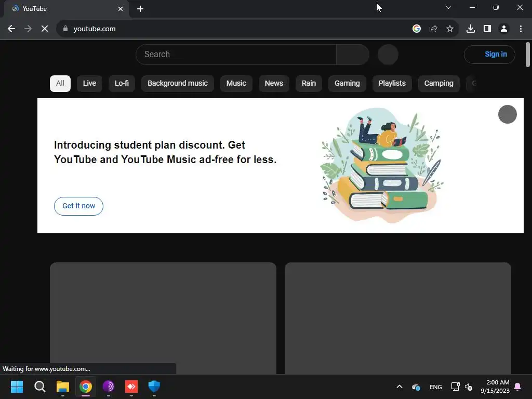Open Chrome downloads

tap(471, 29)
